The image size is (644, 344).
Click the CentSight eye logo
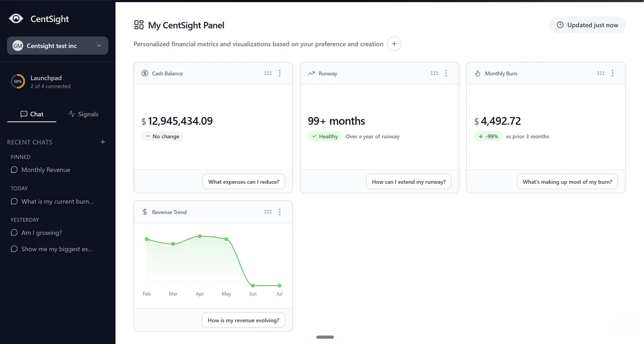(16, 18)
